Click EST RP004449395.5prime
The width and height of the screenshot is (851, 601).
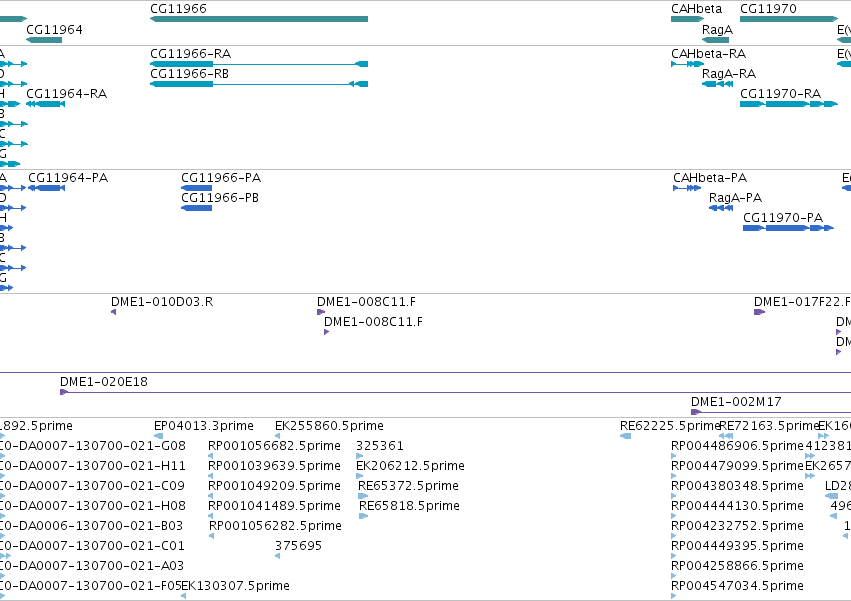click(x=674, y=556)
